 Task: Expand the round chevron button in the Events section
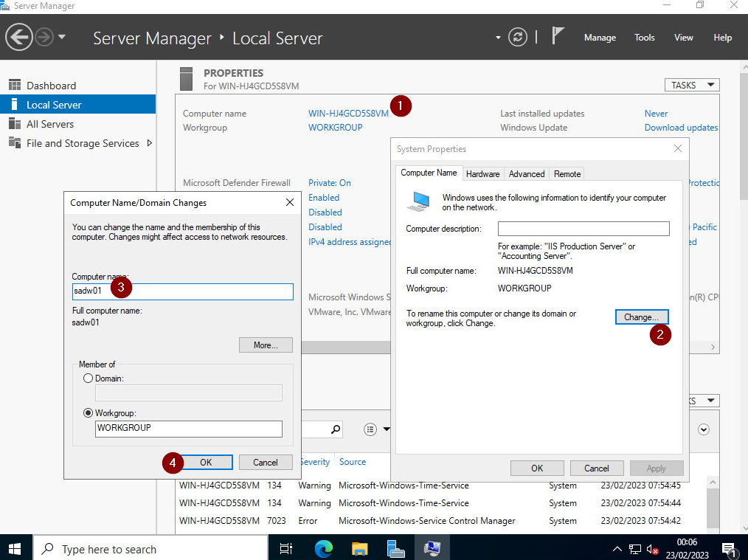[704, 429]
